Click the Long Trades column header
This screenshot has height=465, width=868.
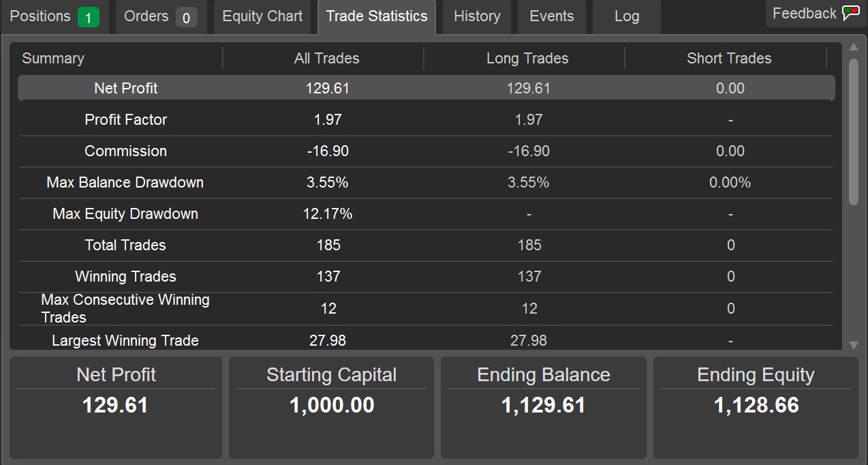[527, 59]
